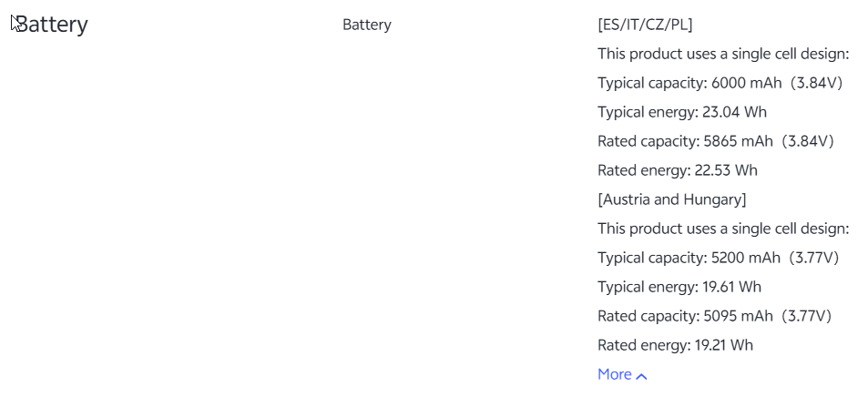
Task: Select the large Battery section heading
Action: [x=52, y=25]
